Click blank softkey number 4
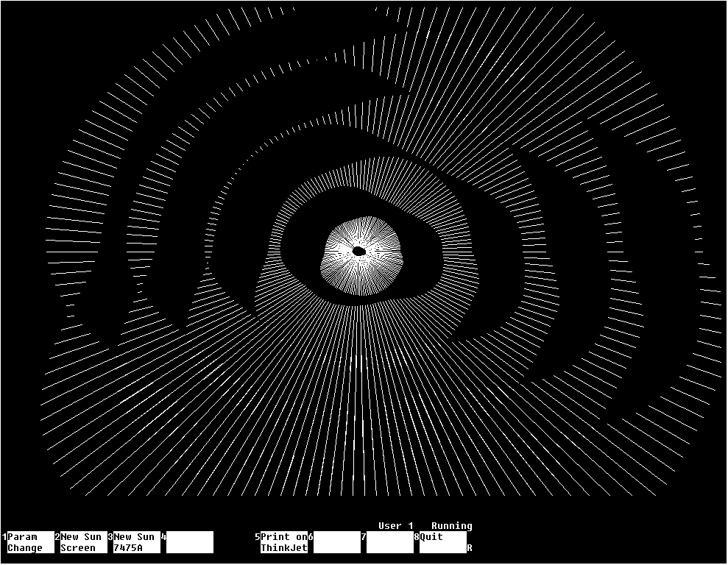 pyautogui.click(x=190, y=542)
